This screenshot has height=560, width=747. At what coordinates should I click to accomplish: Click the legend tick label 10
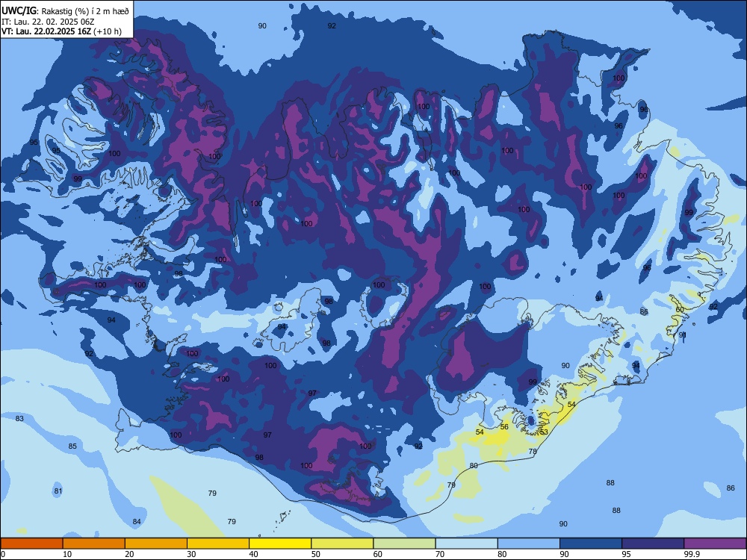67,554
